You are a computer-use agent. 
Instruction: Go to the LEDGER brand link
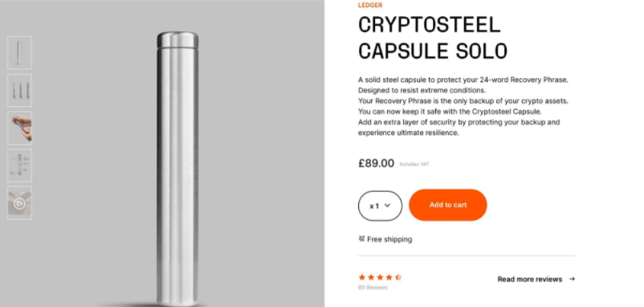coord(370,5)
